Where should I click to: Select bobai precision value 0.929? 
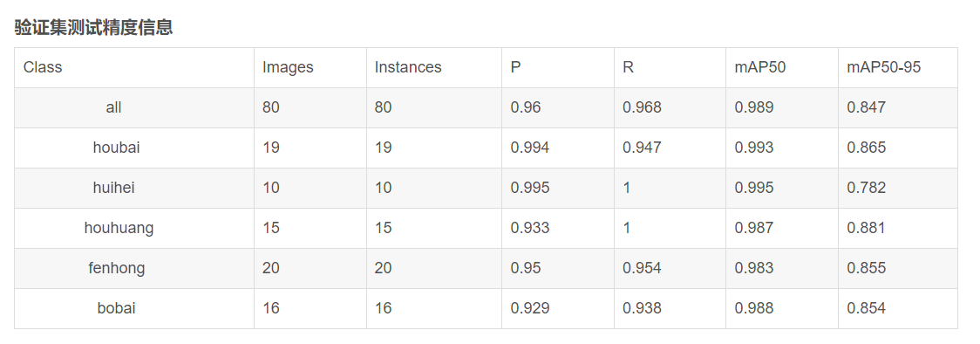click(530, 308)
